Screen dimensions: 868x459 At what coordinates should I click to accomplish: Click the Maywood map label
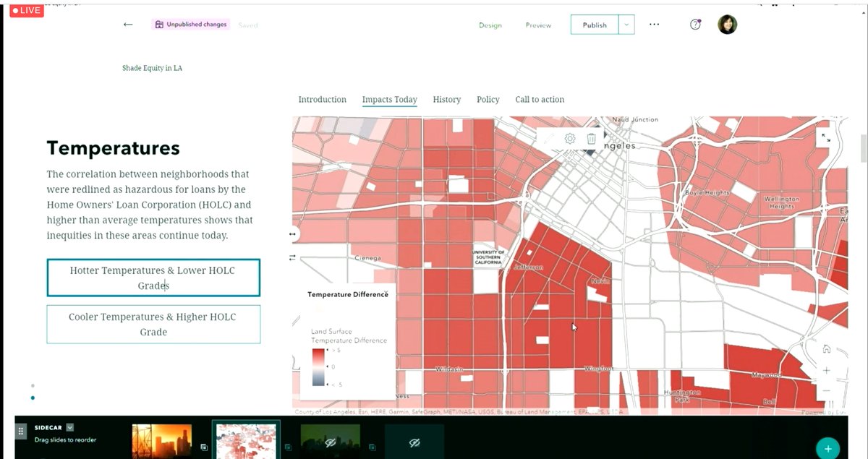(x=765, y=375)
